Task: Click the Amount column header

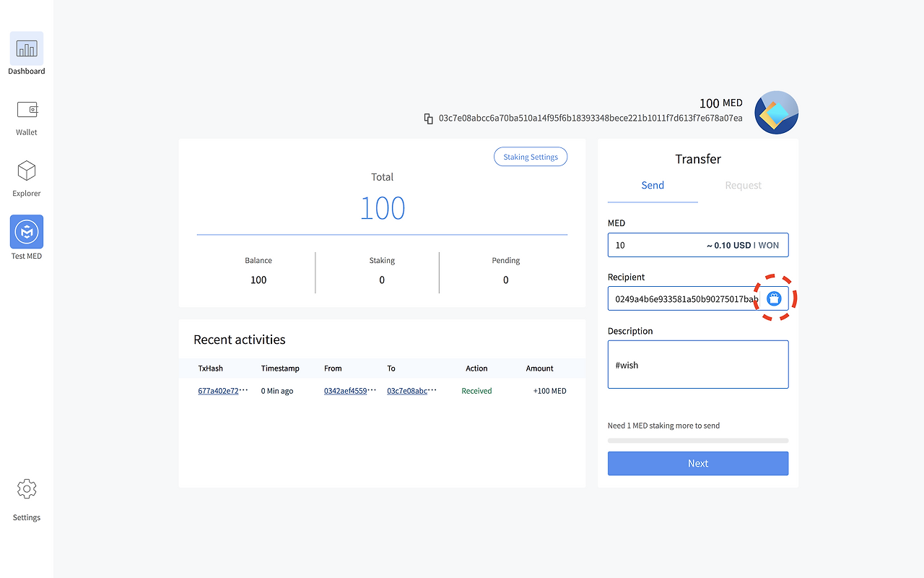Action: (540, 368)
